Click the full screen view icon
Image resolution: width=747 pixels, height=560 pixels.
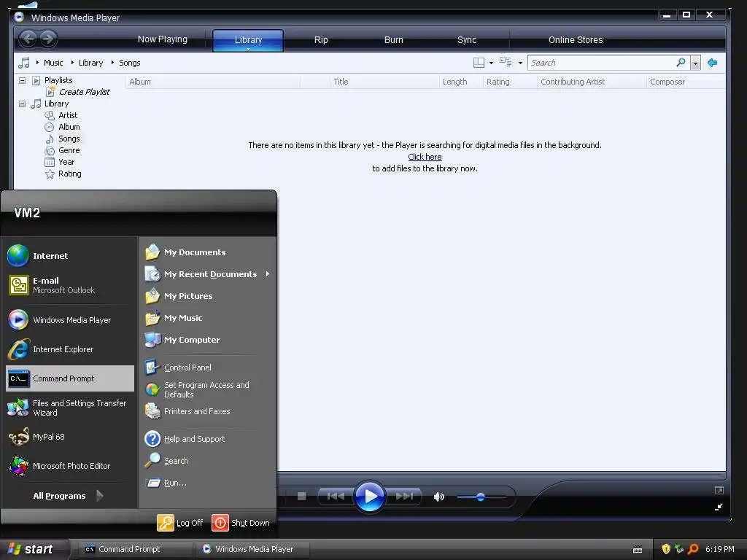(719, 491)
